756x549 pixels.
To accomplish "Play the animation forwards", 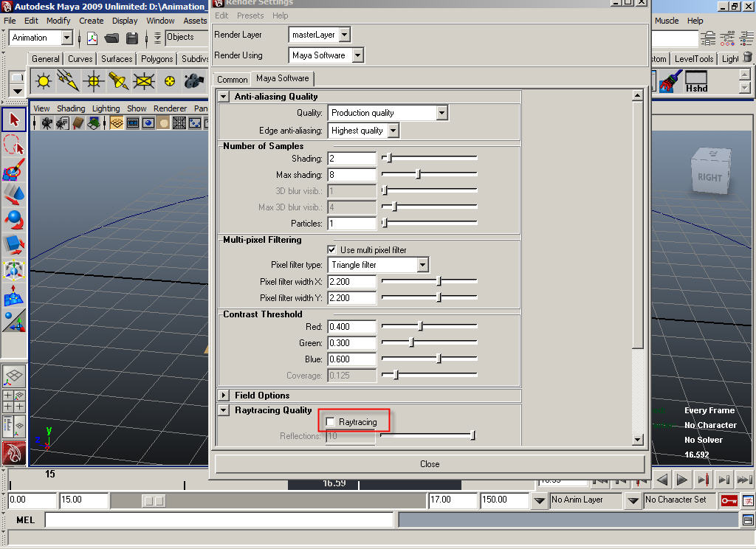I will 681,480.
